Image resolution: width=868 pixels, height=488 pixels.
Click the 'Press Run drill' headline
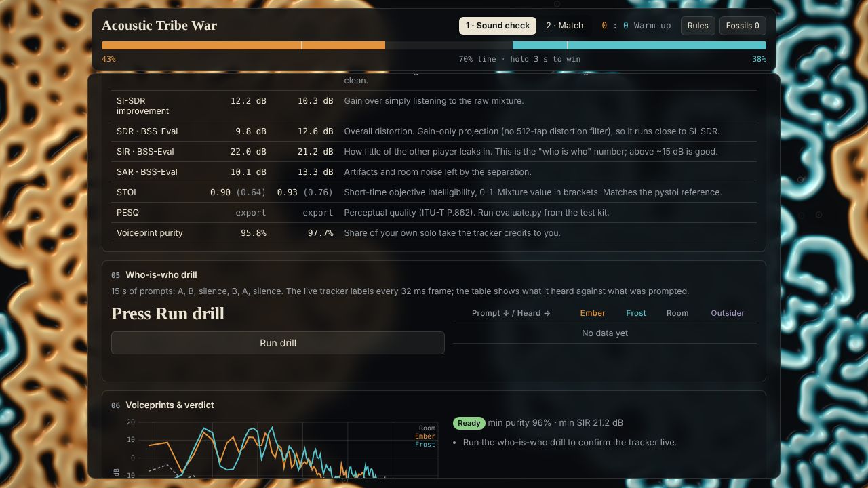coord(167,314)
